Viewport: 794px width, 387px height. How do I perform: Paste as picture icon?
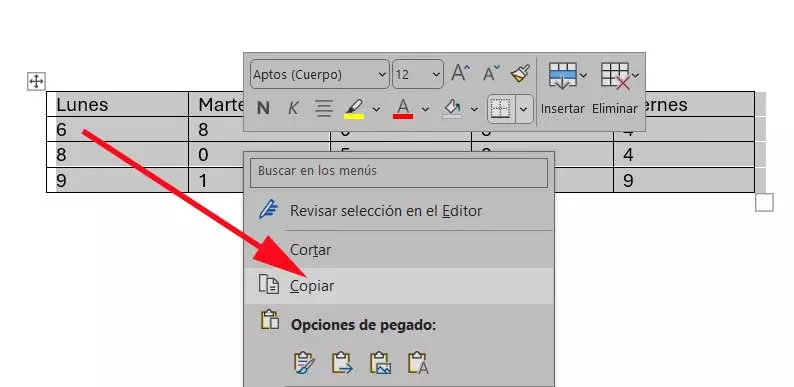click(x=380, y=363)
